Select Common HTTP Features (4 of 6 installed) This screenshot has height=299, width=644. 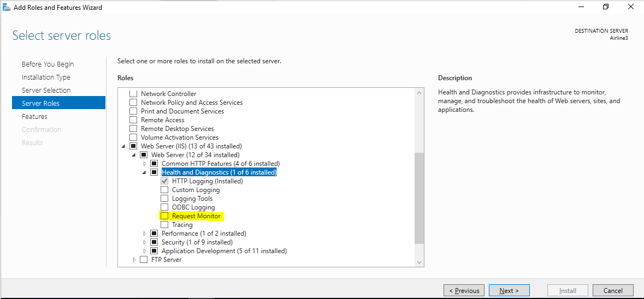[x=221, y=164]
